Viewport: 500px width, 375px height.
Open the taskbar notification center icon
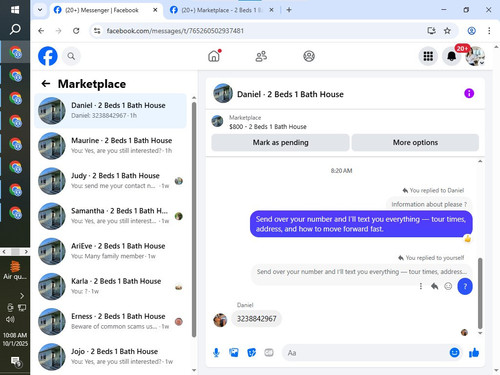15,361
